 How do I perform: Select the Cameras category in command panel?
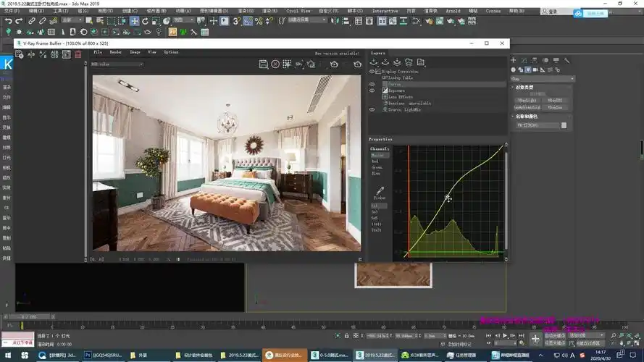coord(535,70)
